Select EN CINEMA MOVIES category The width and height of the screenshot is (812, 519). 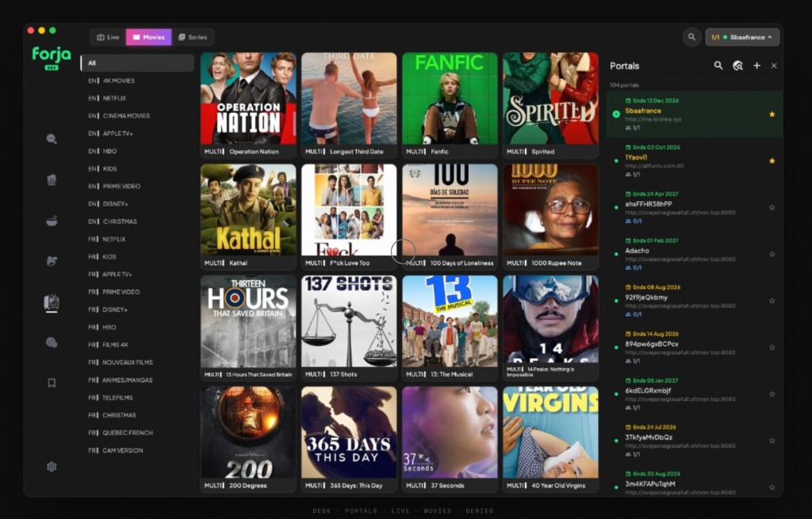[x=137, y=116]
